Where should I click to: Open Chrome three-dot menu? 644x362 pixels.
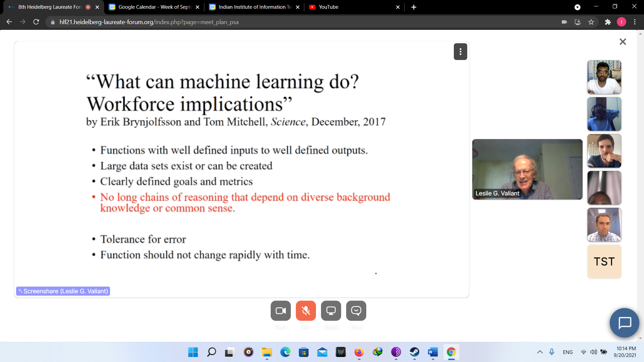pos(635,22)
